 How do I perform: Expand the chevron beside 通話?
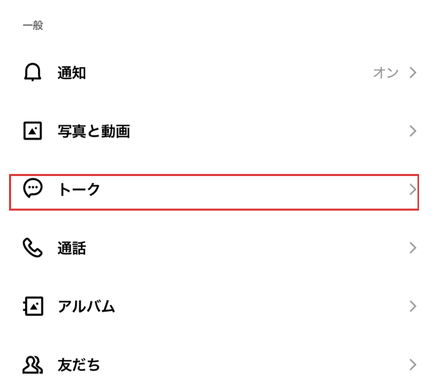point(413,248)
